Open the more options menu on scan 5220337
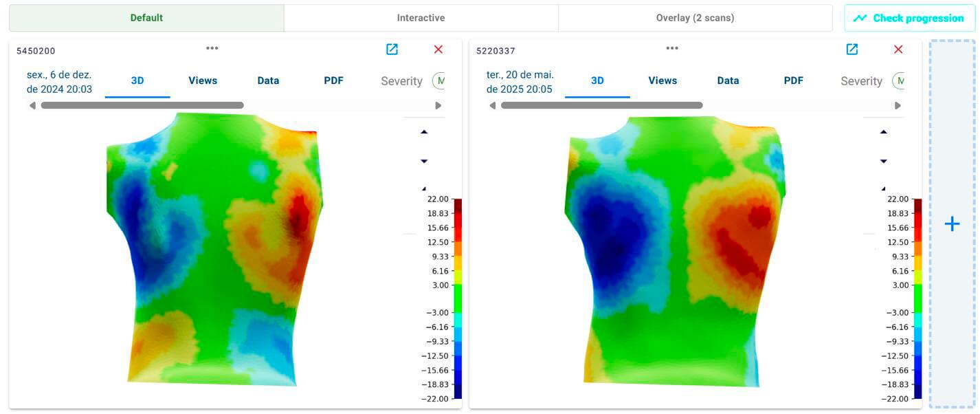Screen dimensions: 980x414 (671, 47)
